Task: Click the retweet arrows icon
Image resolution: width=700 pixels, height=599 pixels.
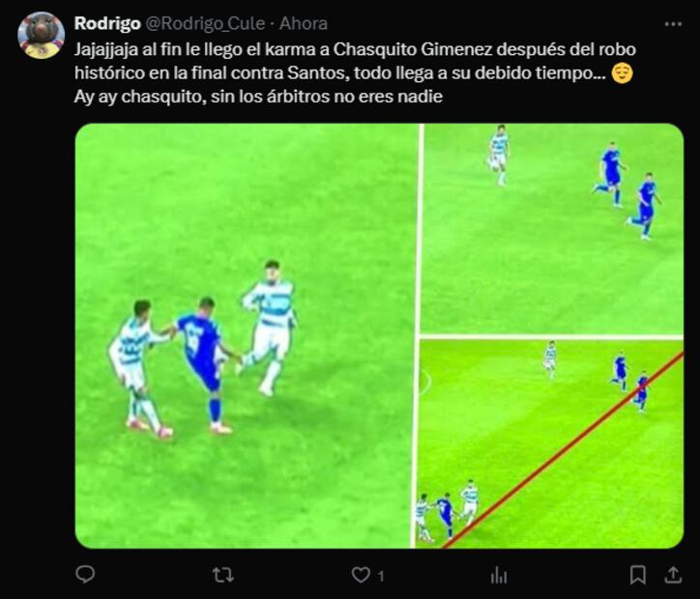Action: [222, 575]
